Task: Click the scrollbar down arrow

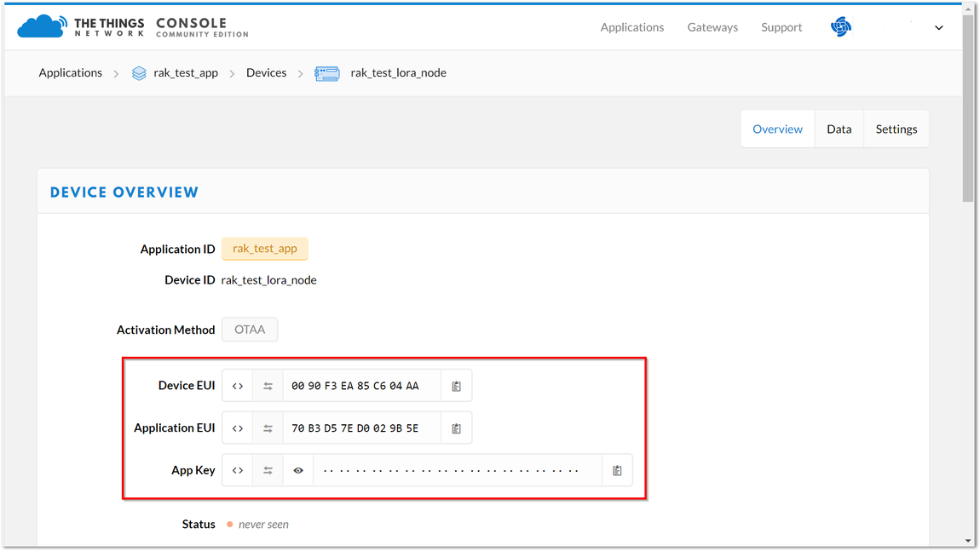Action: pos(968,541)
